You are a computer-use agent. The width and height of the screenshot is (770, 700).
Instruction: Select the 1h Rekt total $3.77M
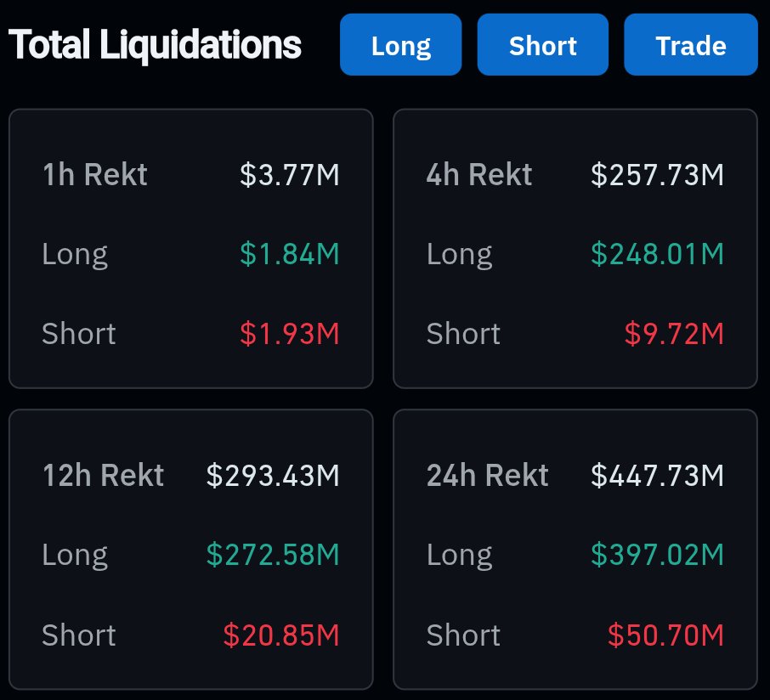(x=289, y=175)
